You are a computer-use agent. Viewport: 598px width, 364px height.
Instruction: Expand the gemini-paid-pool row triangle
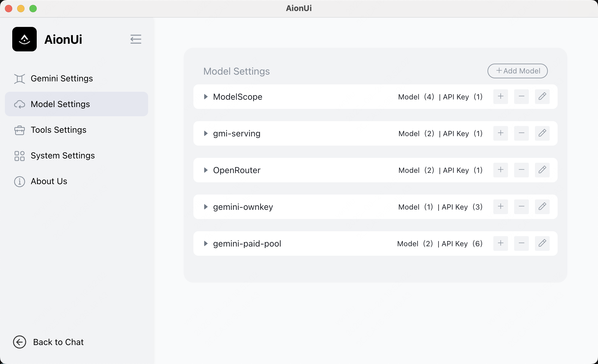point(206,243)
